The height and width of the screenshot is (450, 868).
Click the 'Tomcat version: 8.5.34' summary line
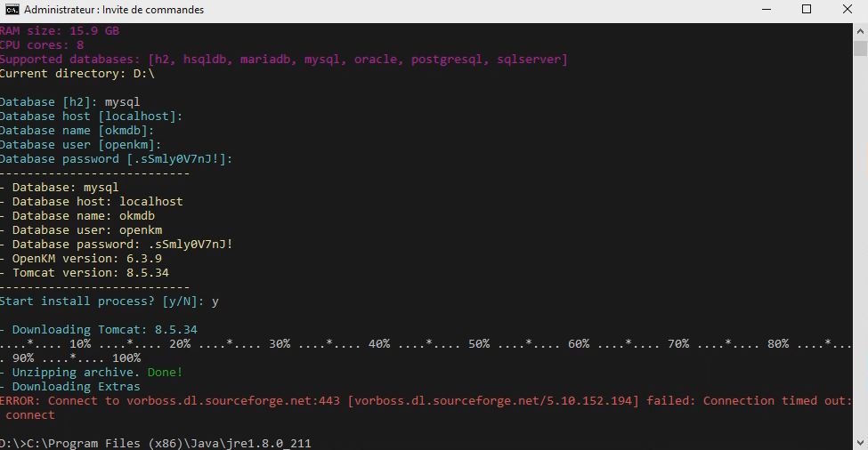[x=90, y=273]
